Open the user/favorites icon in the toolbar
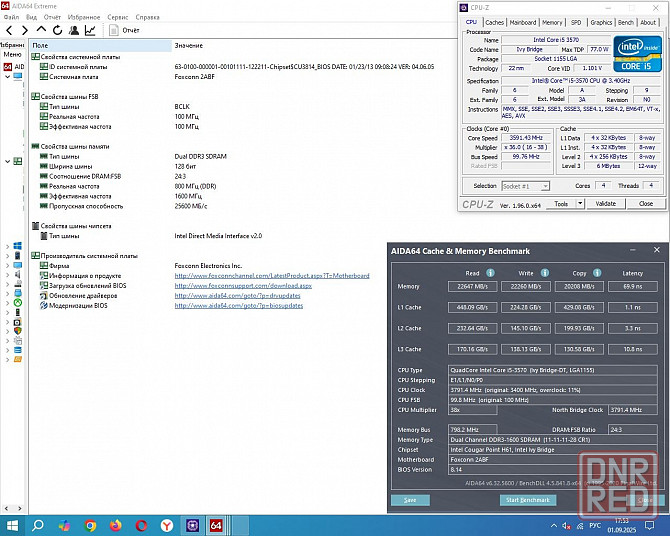Viewport: 670px width, 536px height. [73, 31]
